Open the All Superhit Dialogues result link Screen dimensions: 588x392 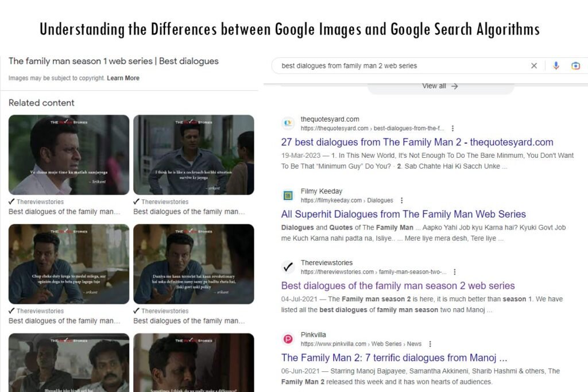point(403,214)
